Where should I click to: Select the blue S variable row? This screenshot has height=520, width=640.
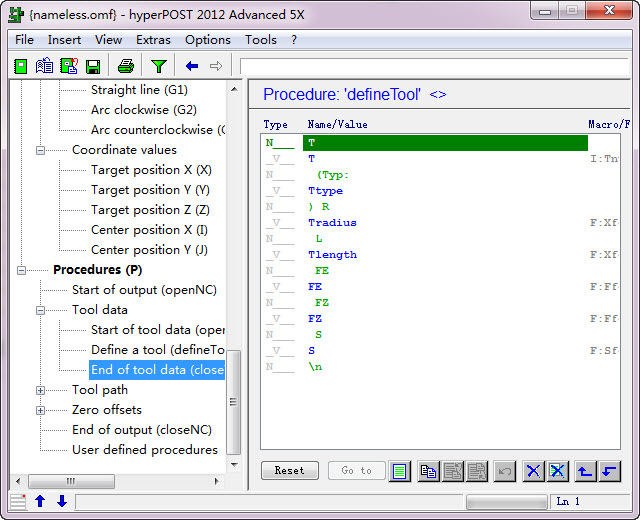click(441, 351)
